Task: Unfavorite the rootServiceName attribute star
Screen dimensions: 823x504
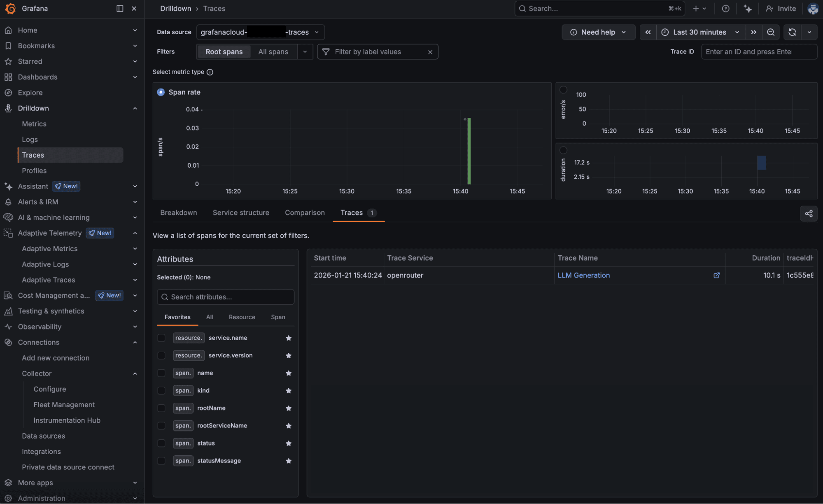Action: pyautogui.click(x=288, y=426)
